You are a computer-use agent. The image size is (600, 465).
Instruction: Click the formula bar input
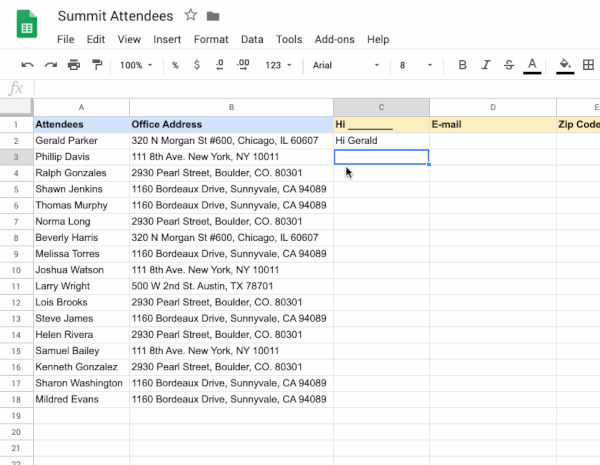[x=317, y=89]
